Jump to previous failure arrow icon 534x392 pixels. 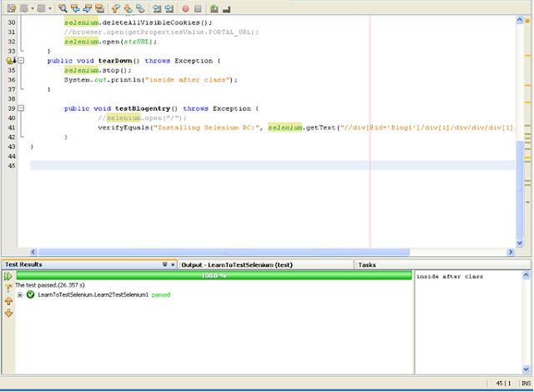[8, 301]
